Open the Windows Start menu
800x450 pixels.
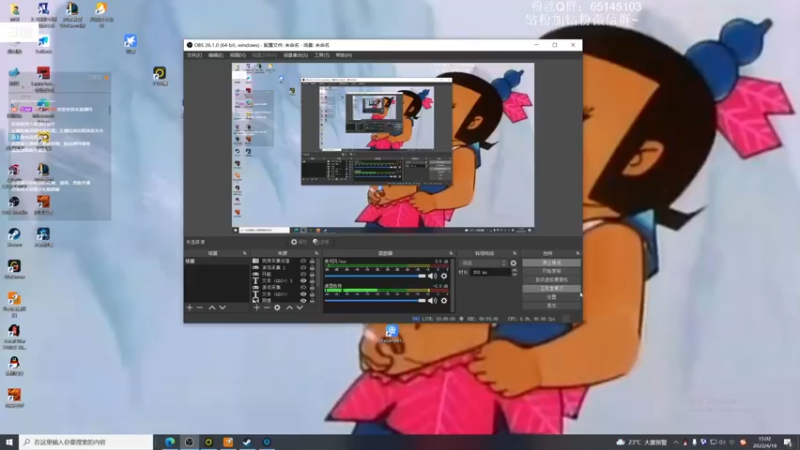tap(9, 442)
